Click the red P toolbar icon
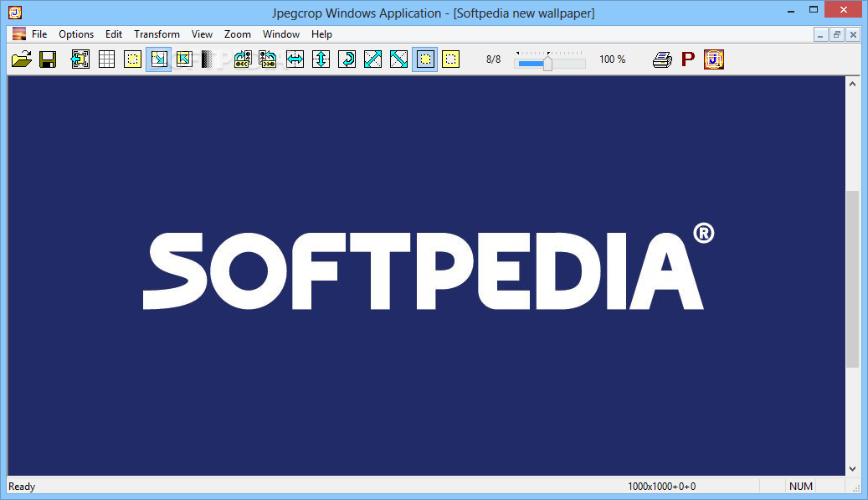Screen dimensions: 868x500 (688, 59)
